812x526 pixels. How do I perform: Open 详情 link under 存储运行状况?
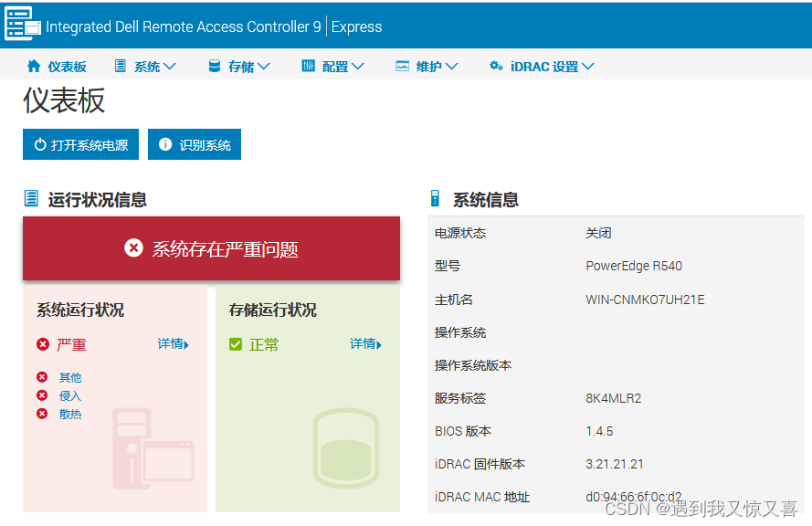366,343
